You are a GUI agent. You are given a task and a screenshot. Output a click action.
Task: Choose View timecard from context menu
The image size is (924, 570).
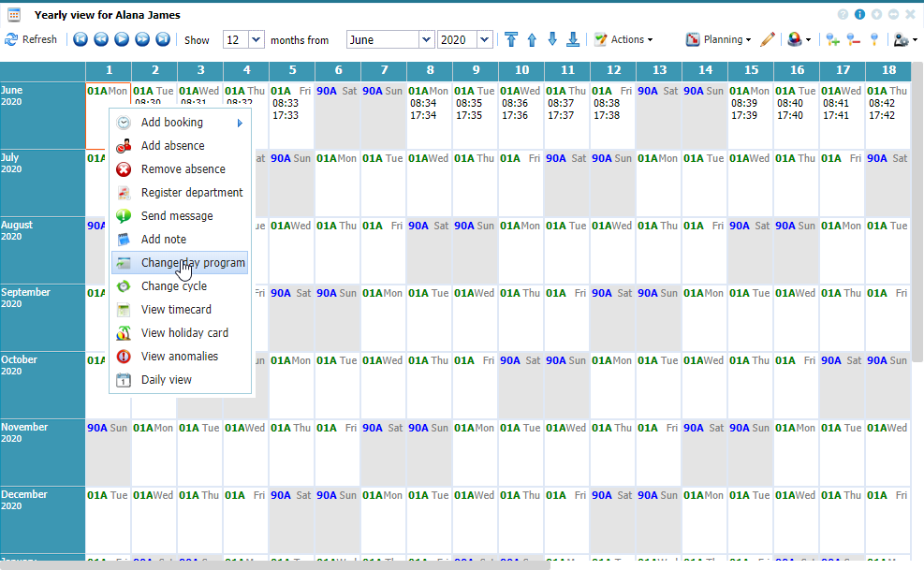point(176,310)
